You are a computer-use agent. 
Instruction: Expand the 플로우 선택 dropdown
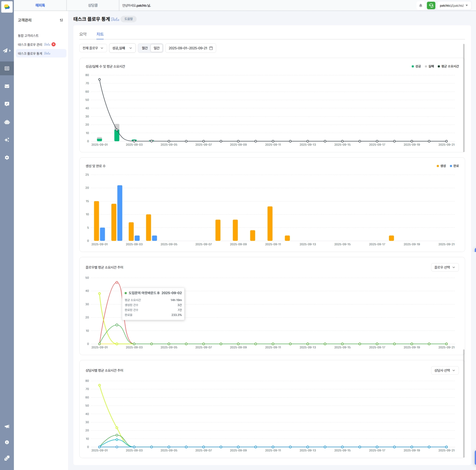[444, 267]
